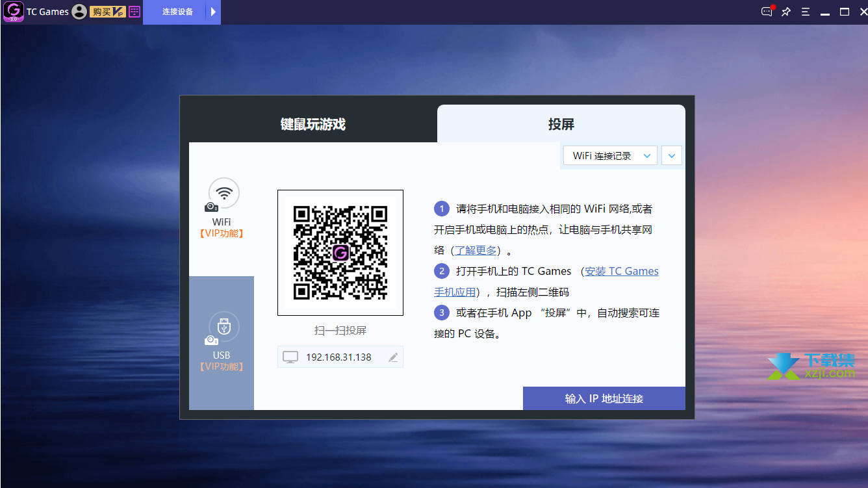This screenshot has width=868, height=488.
Task: Click the TC Games logo icon
Action: [x=14, y=12]
